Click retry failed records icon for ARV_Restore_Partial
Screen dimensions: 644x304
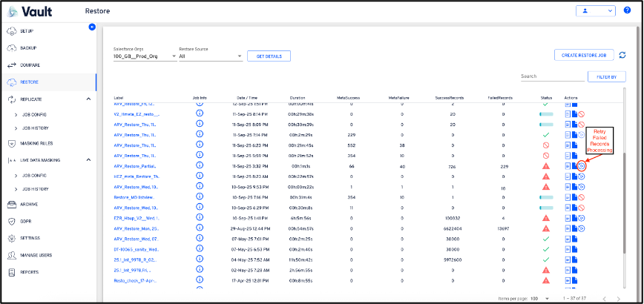582,166
